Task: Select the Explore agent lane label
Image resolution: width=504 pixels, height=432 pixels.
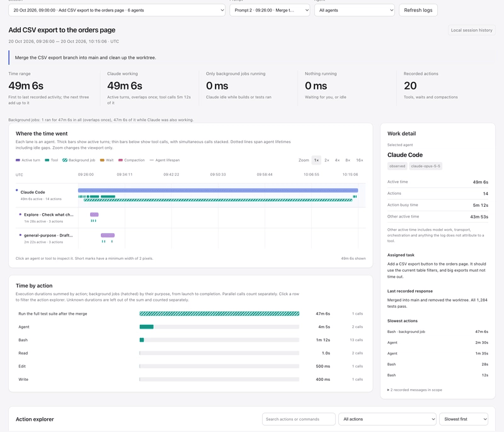Action: tap(49, 214)
